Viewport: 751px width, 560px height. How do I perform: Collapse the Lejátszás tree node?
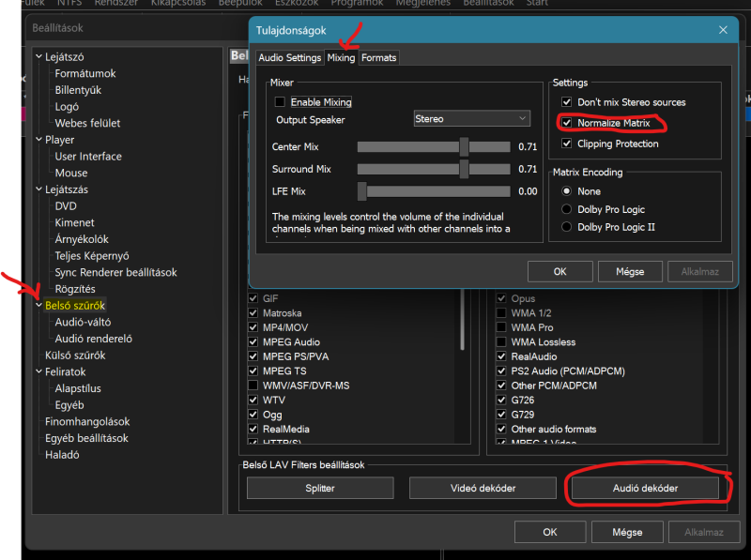pos(38,189)
